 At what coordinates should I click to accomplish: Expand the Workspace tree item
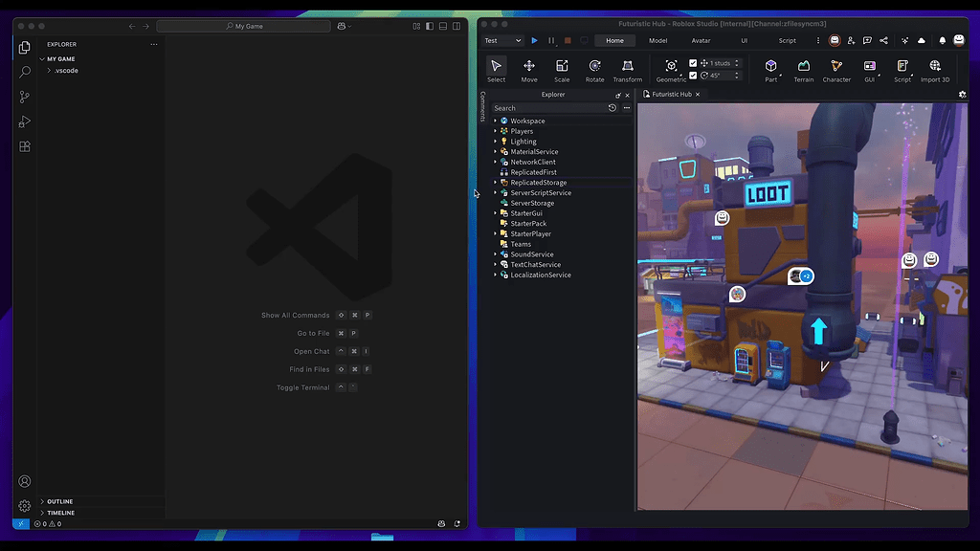click(494, 121)
